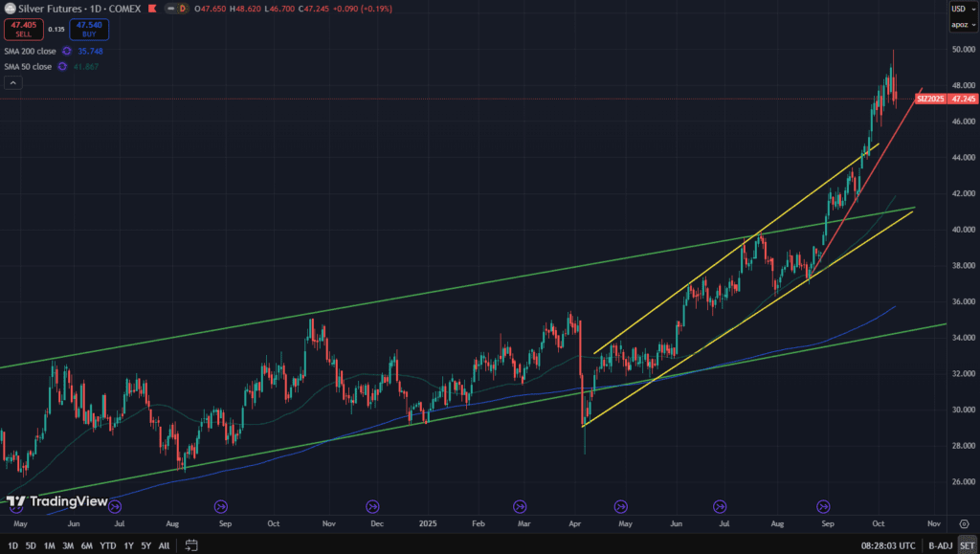Click the Silver Futures symbol logo icon
980x554 pixels.
tap(9, 8)
